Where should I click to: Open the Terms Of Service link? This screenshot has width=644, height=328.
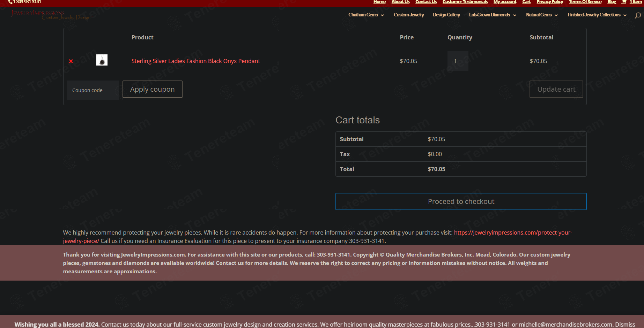[x=585, y=2]
